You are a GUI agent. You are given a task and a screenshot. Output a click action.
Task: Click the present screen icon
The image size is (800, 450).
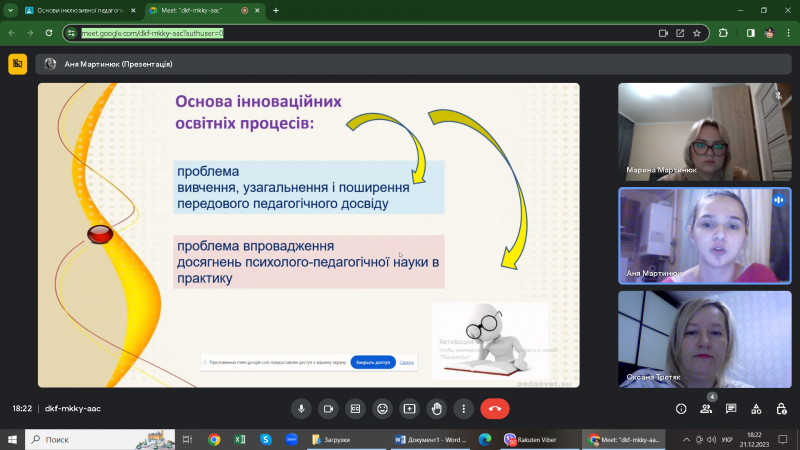409,408
